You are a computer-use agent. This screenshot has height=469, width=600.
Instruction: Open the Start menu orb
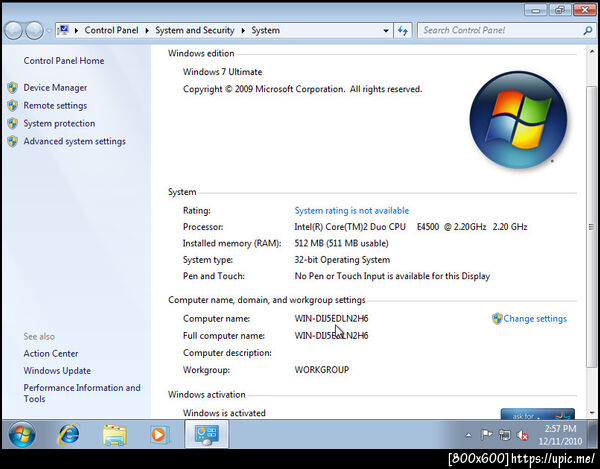[x=22, y=435]
